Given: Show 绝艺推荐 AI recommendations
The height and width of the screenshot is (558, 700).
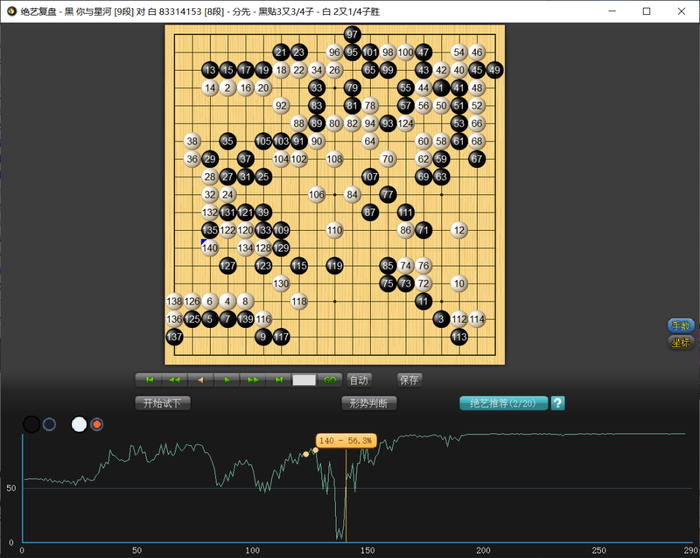Looking at the screenshot, I should [x=503, y=403].
